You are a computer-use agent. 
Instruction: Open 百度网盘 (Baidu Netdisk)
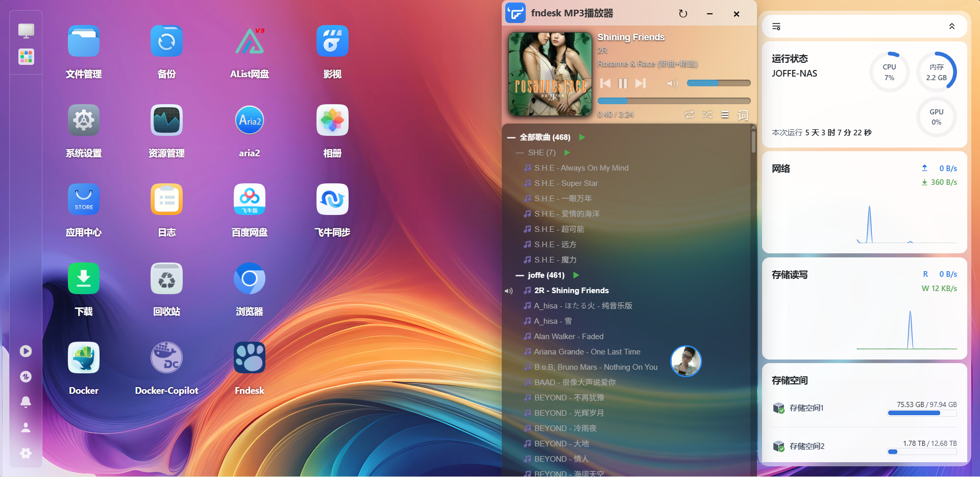coord(249,199)
